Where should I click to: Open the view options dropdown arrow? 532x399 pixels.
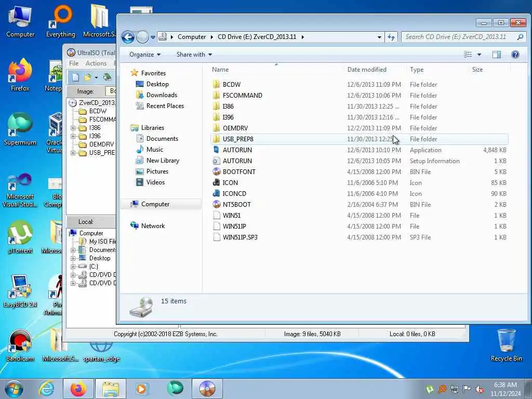pos(479,55)
